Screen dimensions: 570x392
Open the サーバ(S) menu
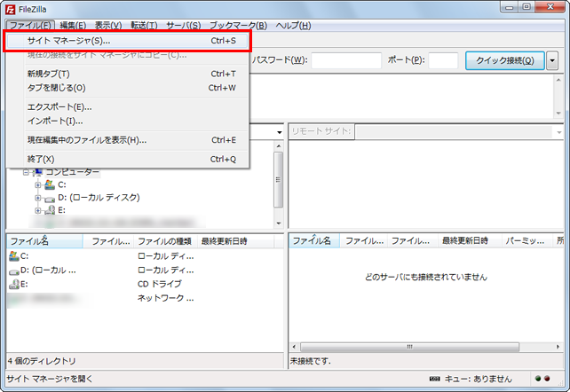[184, 26]
